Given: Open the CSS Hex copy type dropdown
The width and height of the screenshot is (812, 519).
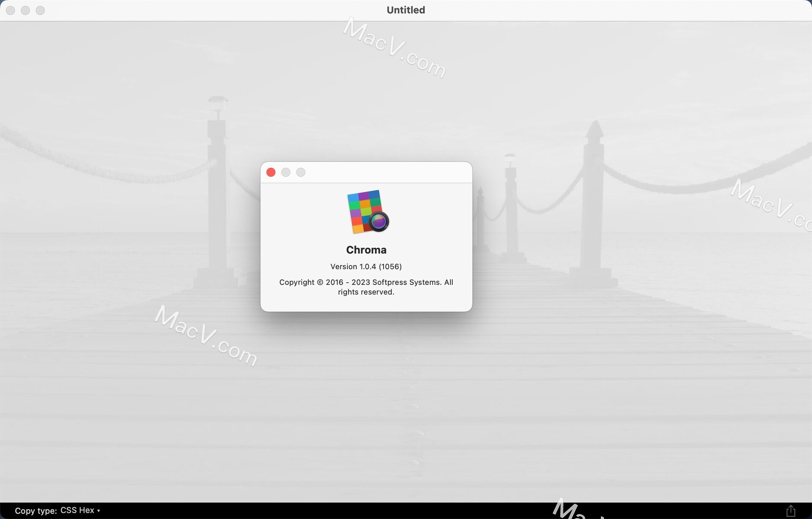Looking at the screenshot, I should pos(80,511).
